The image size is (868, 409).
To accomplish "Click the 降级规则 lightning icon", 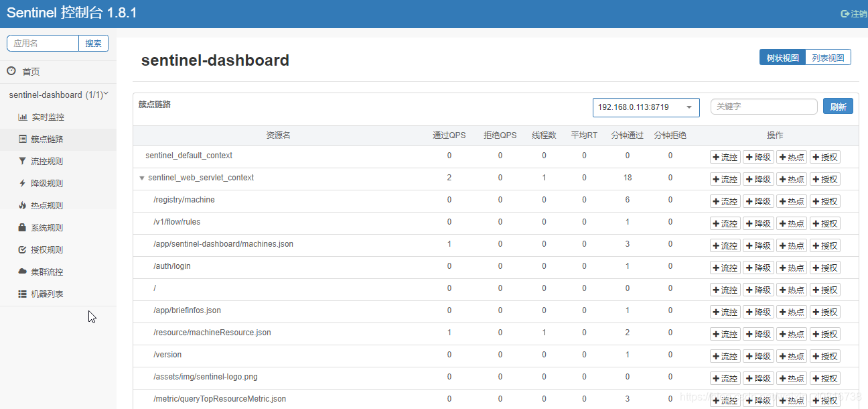I will (x=23, y=183).
